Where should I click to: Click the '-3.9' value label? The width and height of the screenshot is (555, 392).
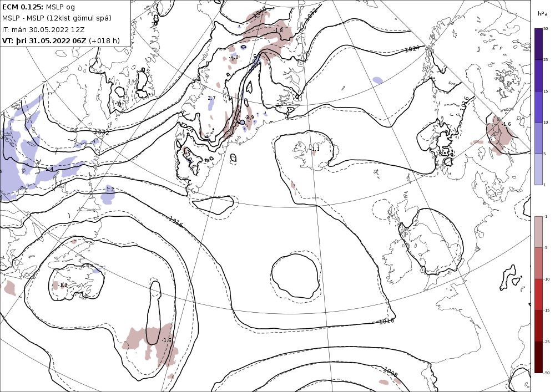249,118
